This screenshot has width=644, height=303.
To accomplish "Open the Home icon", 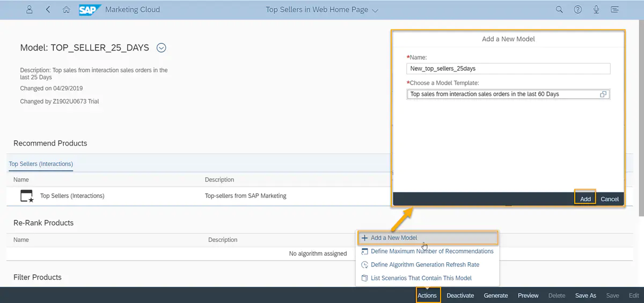I will click(x=66, y=10).
